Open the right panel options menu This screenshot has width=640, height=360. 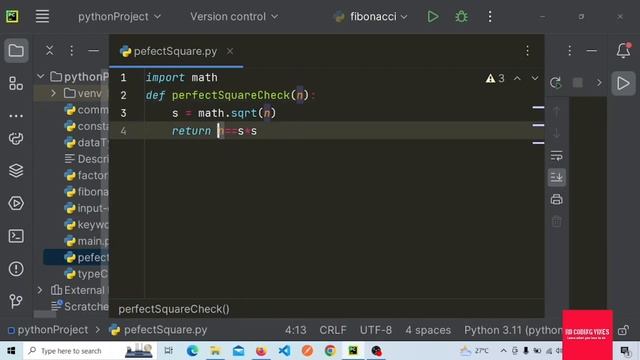pyautogui.click(x=569, y=51)
